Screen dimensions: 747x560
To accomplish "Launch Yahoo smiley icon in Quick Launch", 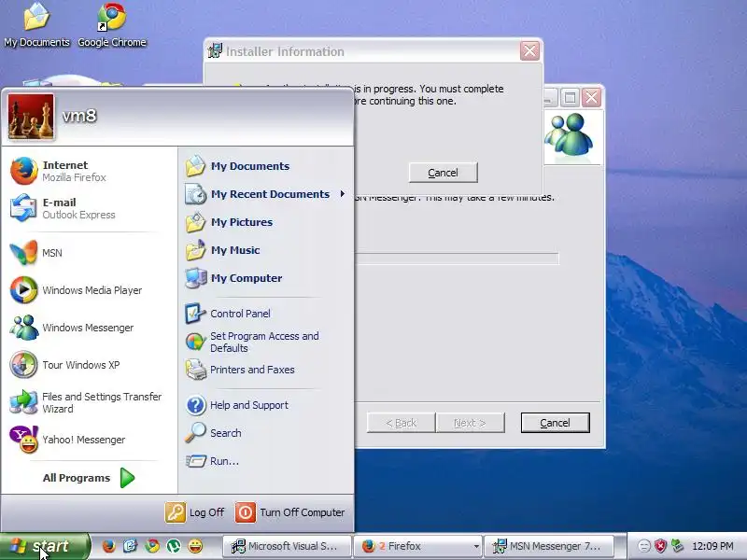I will pyautogui.click(x=195, y=546).
